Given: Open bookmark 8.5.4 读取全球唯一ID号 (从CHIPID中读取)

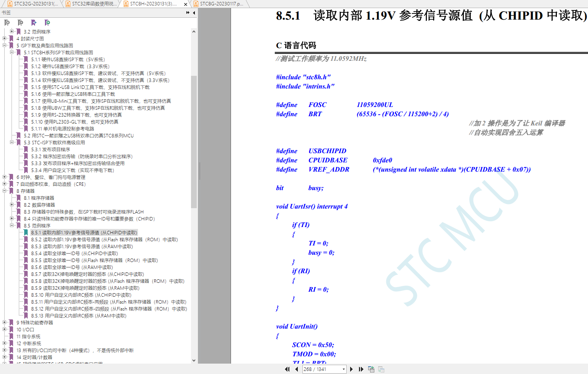Looking at the screenshot, I should tap(75, 254).
